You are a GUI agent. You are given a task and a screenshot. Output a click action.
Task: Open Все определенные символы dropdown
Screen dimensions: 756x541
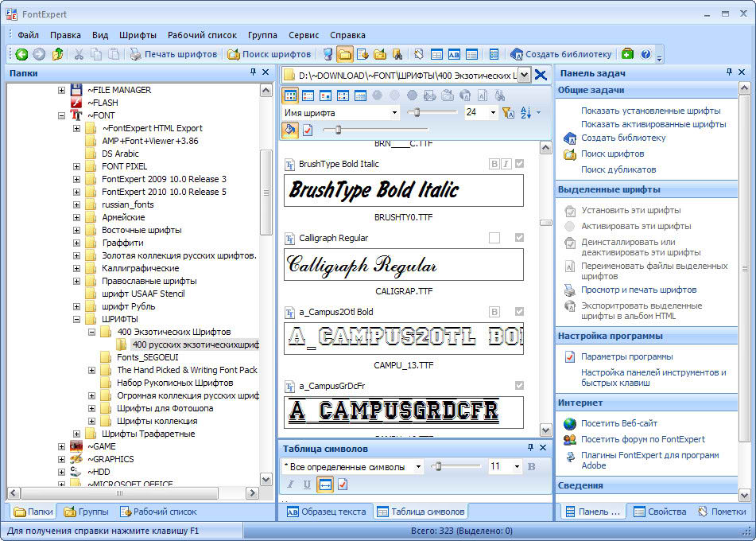[418, 466]
